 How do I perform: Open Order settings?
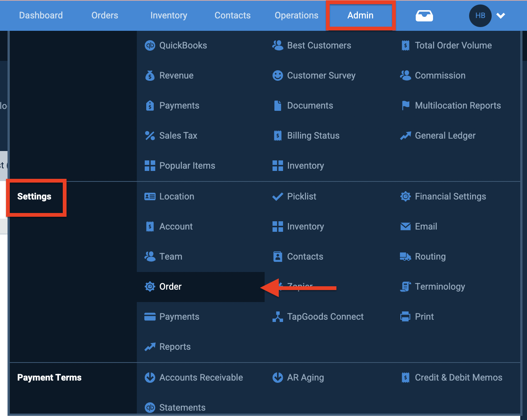[170, 287]
